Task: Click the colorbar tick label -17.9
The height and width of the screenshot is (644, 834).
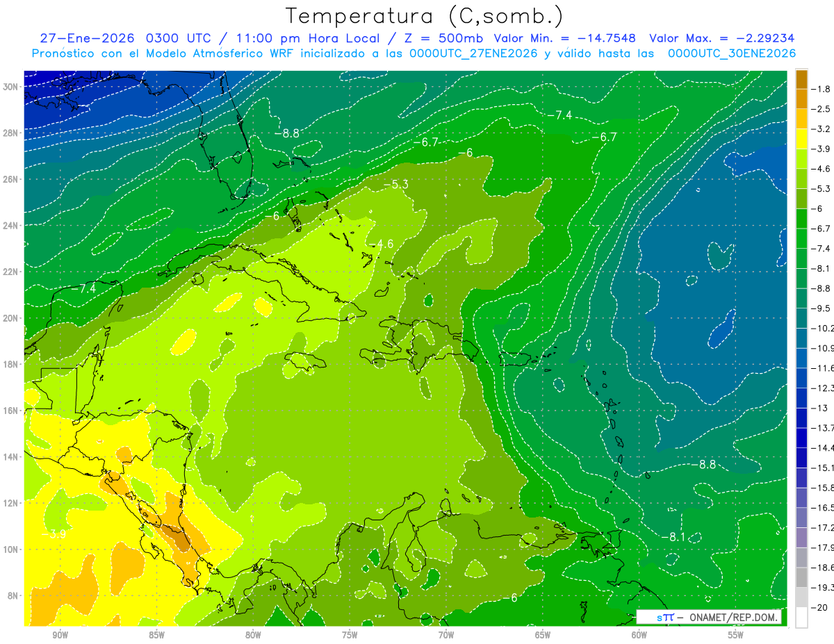Action: 823,548
